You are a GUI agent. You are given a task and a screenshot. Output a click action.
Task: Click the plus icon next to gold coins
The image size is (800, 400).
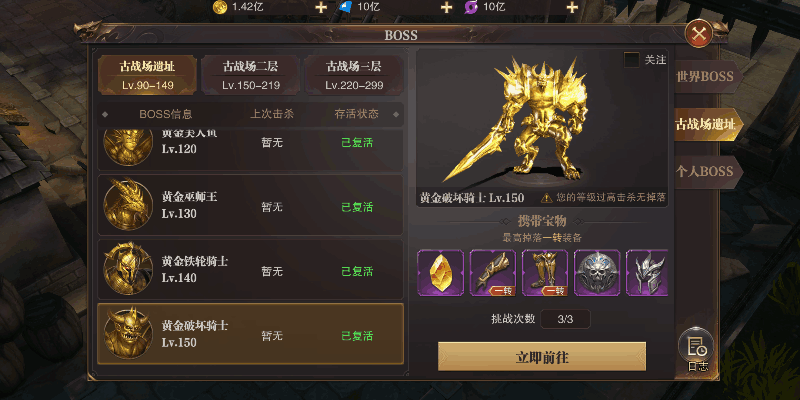point(320,7)
